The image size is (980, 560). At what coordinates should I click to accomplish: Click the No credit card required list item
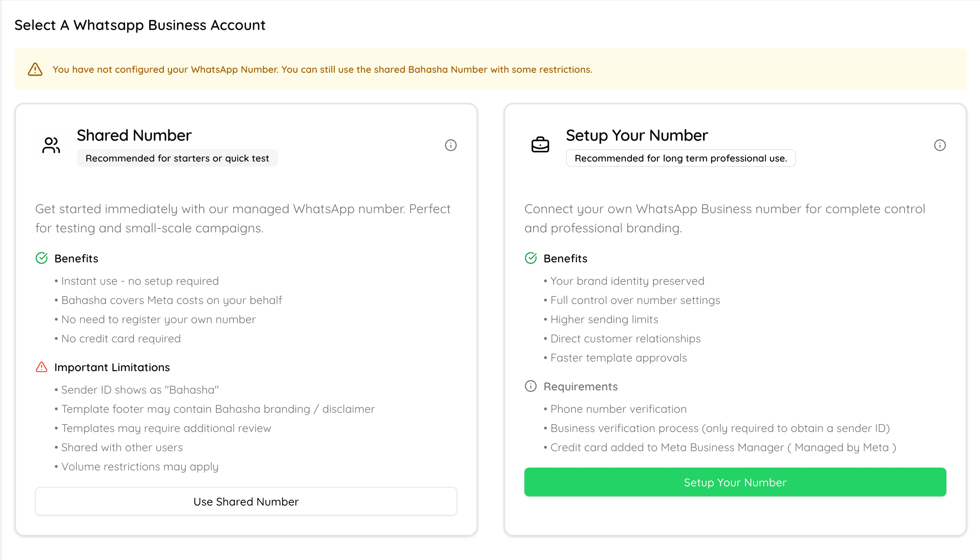121,338
